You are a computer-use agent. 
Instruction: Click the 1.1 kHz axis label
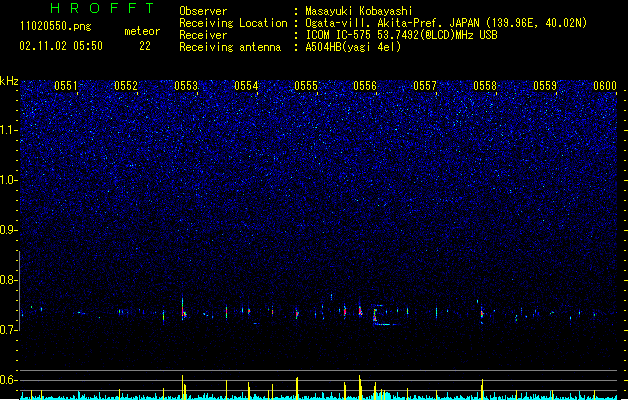[8, 130]
